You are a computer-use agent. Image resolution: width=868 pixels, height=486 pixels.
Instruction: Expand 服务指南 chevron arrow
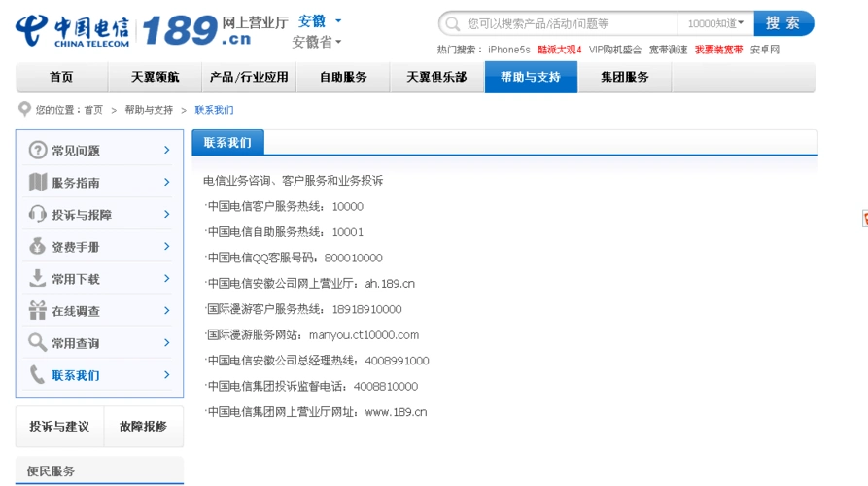pos(166,182)
